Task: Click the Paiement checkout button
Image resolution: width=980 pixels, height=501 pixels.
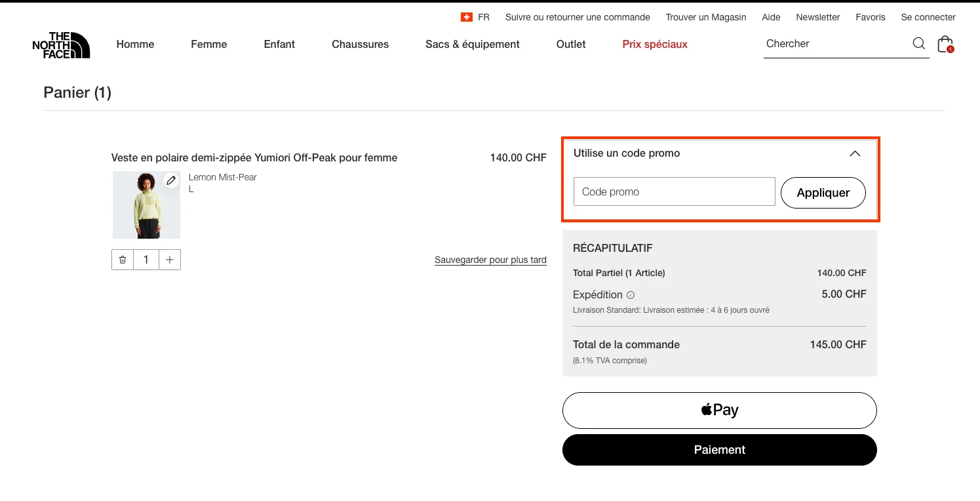Action: click(719, 450)
